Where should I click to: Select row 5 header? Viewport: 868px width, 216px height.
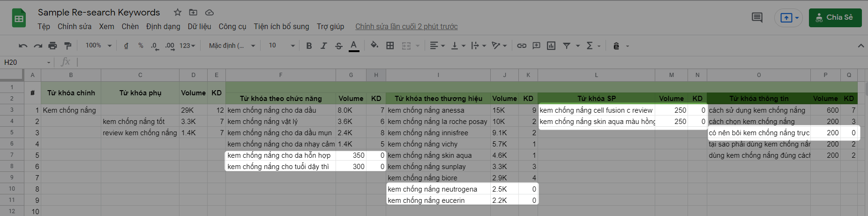(x=12, y=132)
